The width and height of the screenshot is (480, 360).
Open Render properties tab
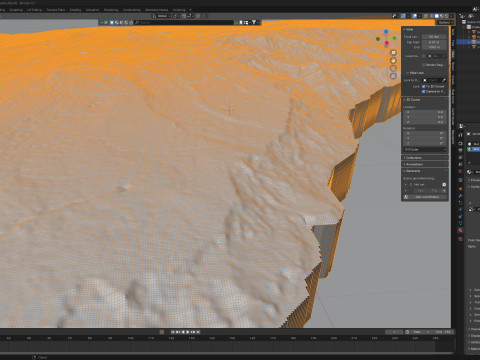[460, 143]
